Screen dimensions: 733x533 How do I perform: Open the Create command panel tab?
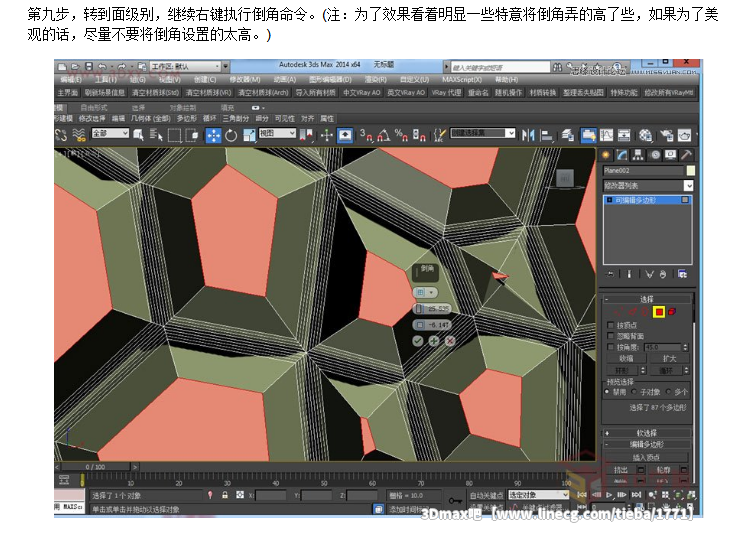coord(606,155)
